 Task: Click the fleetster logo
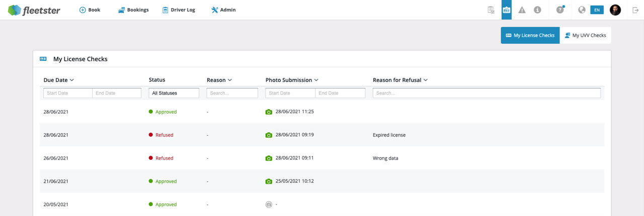coord(34,10)
